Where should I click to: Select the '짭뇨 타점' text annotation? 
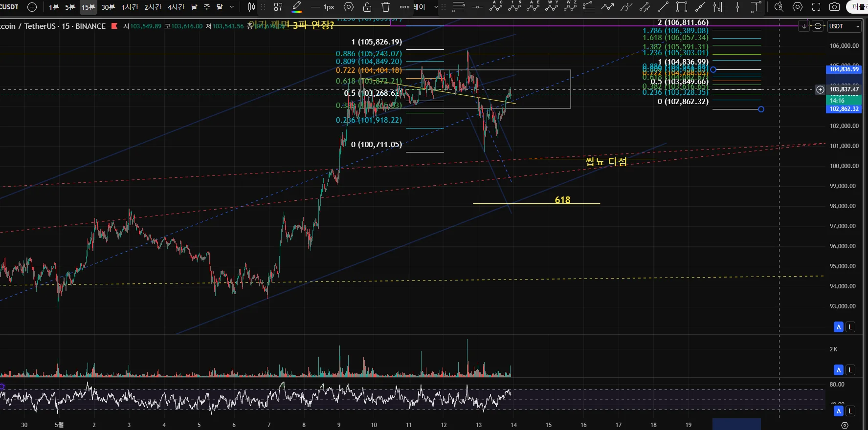click(606, 162)
